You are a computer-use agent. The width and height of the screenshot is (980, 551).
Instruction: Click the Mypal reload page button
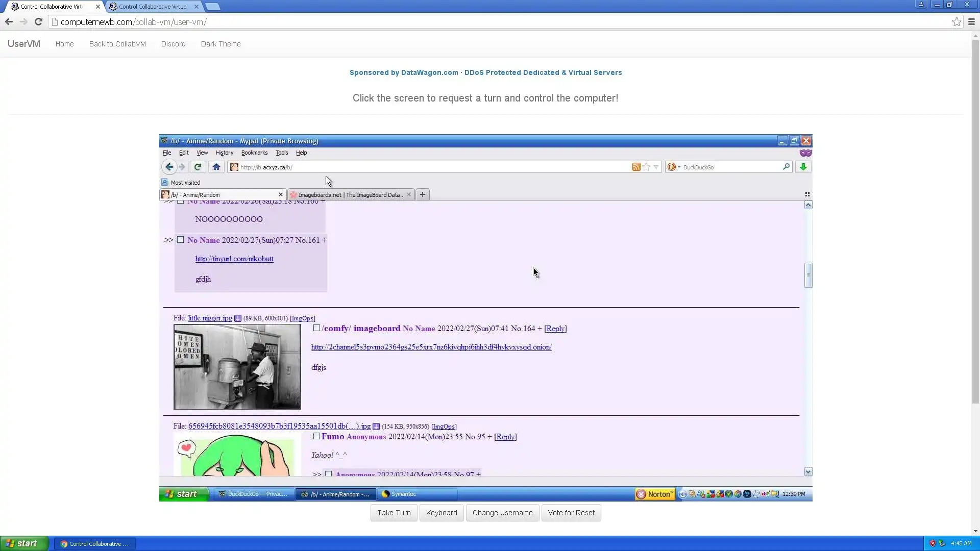coord(198,167)
